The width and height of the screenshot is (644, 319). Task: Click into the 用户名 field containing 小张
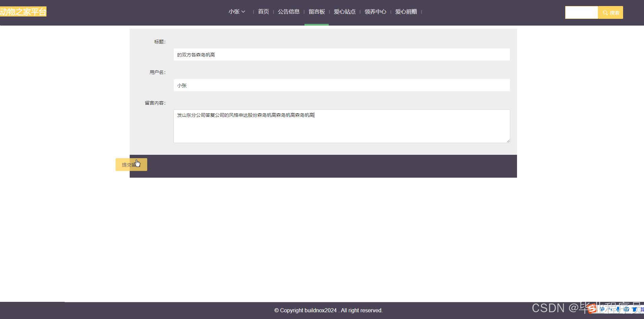342,85
